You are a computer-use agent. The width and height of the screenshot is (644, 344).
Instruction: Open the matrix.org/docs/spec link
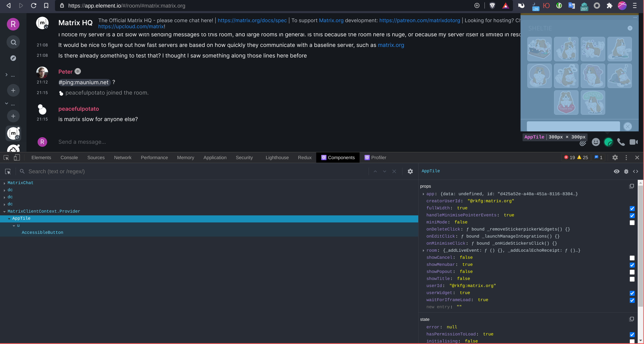(252, 20)
